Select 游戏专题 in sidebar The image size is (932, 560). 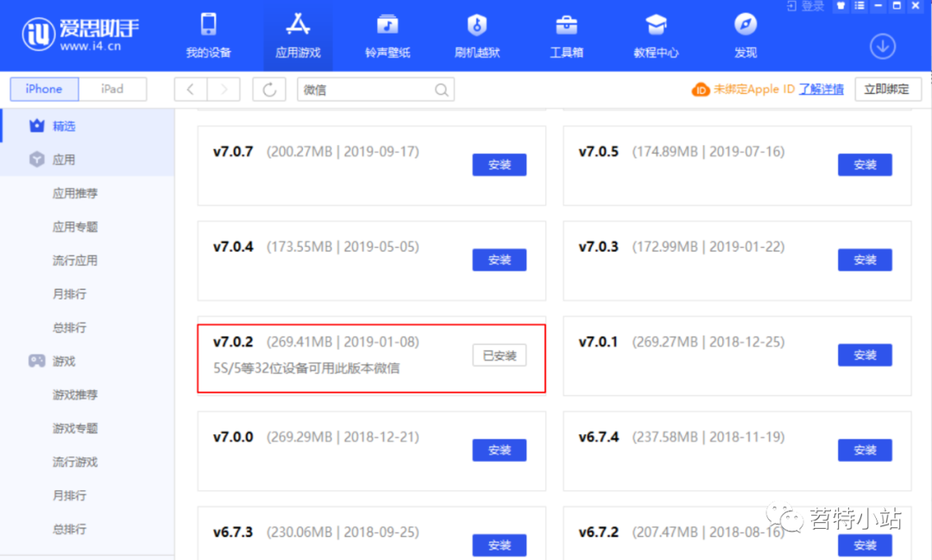point(75,429)
